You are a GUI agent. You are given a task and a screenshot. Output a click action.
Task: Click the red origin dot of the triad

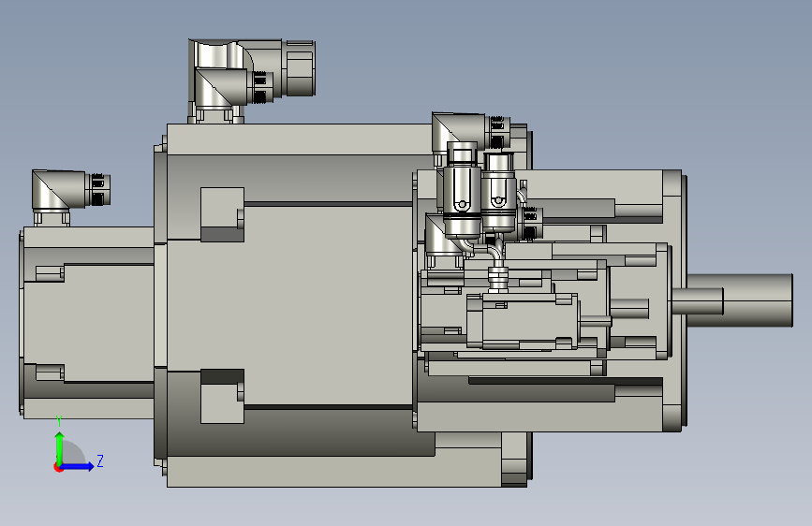[58, 467]
